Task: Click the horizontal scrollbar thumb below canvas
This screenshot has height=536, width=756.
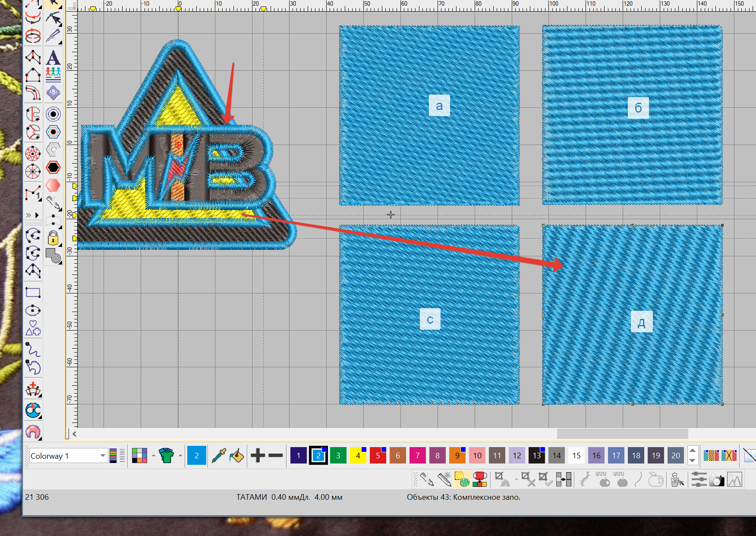Action: [622, 434]
